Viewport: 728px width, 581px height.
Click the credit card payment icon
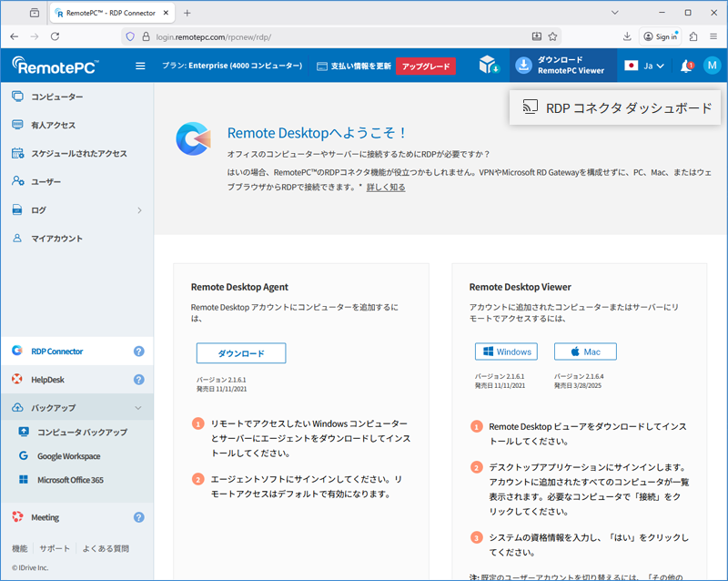(x=322, y=66)
